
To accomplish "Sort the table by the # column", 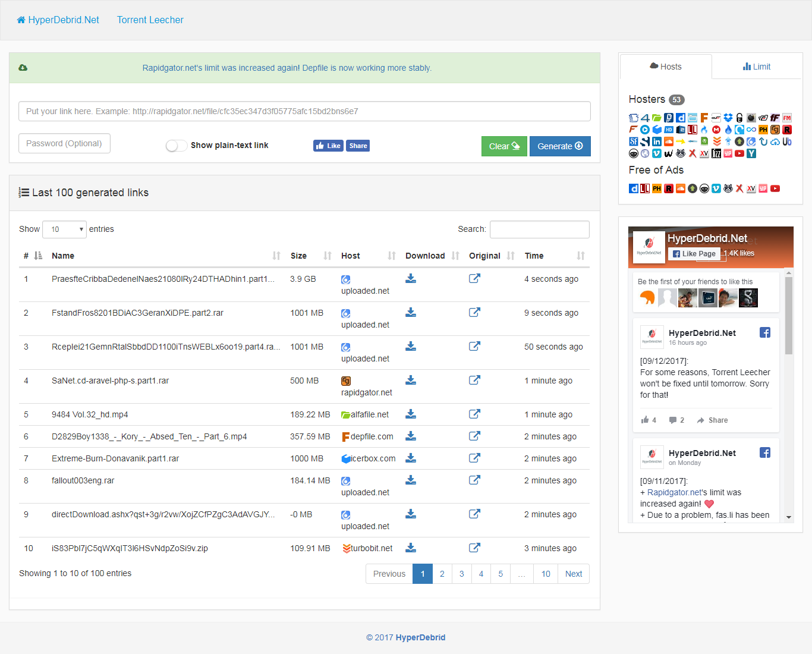I will pyautogui.click(x=33, y=256).
